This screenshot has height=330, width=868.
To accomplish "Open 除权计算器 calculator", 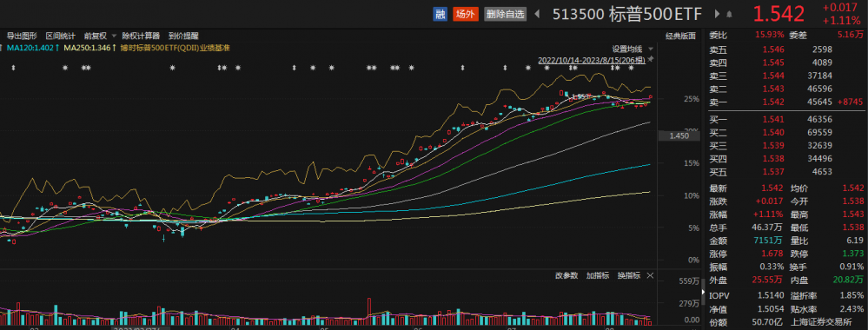I will coord(141,36).
